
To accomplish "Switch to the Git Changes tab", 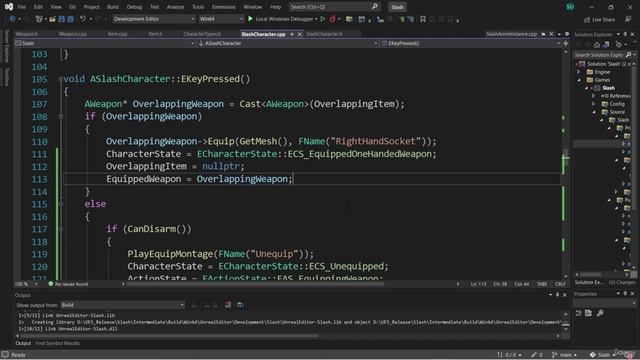I will click(x=622, y=282).
